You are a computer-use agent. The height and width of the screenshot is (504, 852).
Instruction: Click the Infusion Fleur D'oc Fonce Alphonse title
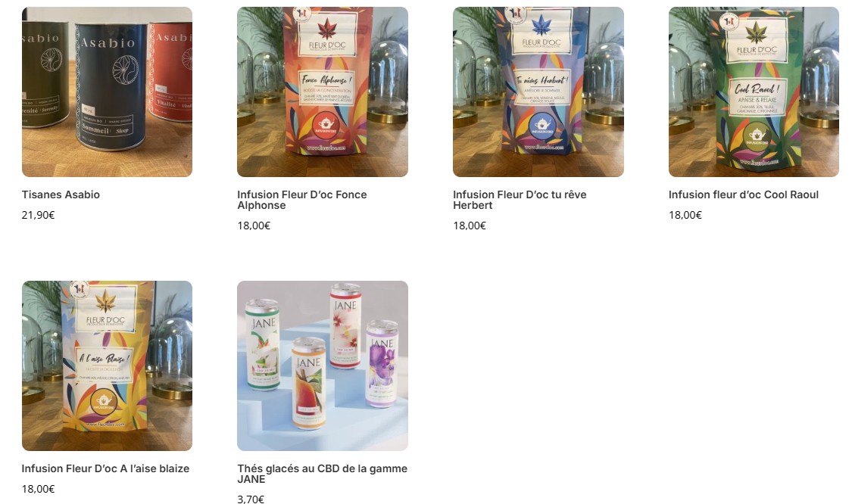coord(302,200)
